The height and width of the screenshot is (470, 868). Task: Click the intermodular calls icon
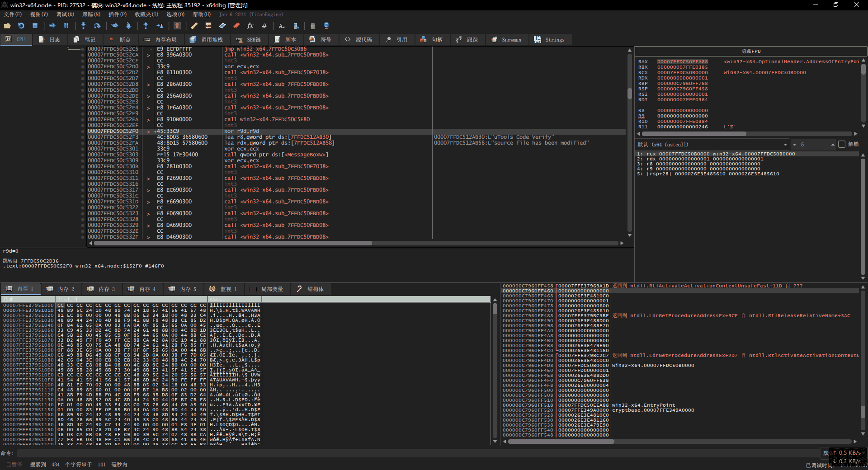click(296, 26)
